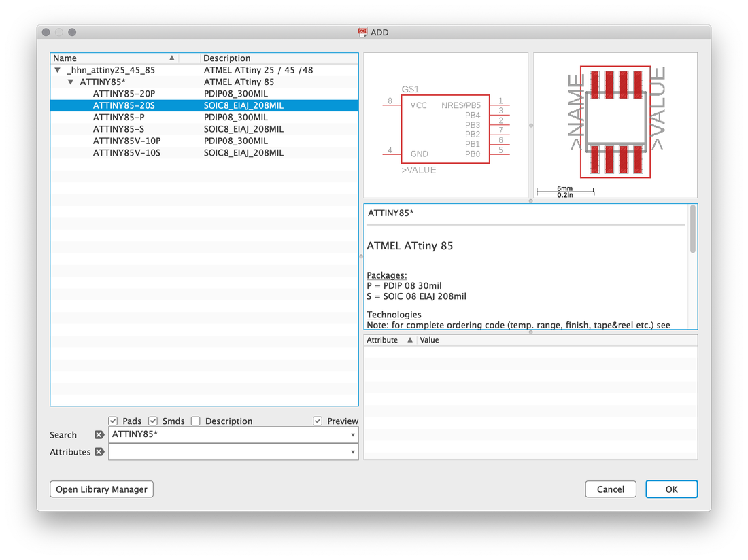This screenshot has height=560, width=748.
Task: Select the ATTINY85-20P device
Action: tap(124, 93)
